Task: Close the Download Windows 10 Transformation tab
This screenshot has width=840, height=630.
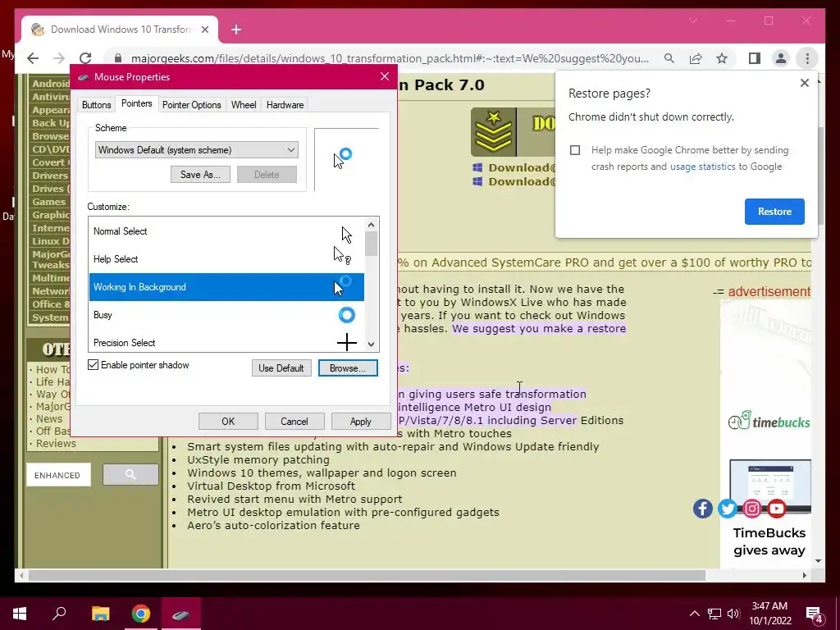Action: point(204,30)
